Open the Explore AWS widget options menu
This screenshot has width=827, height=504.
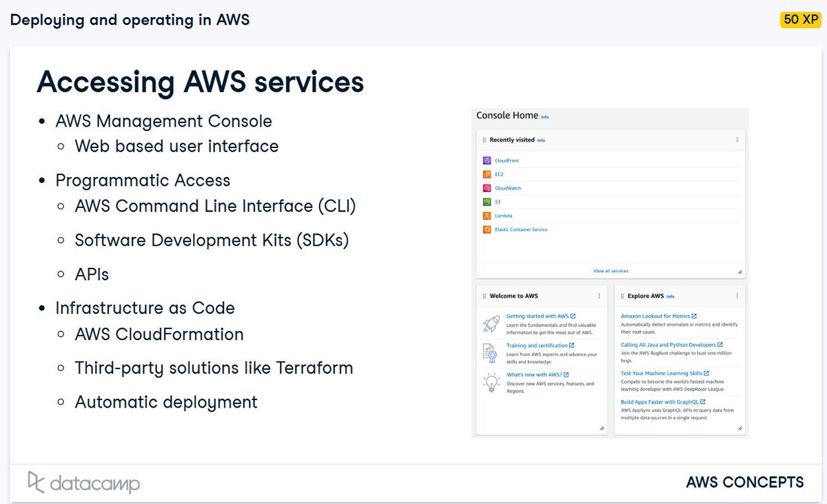(x=737, y=296)
